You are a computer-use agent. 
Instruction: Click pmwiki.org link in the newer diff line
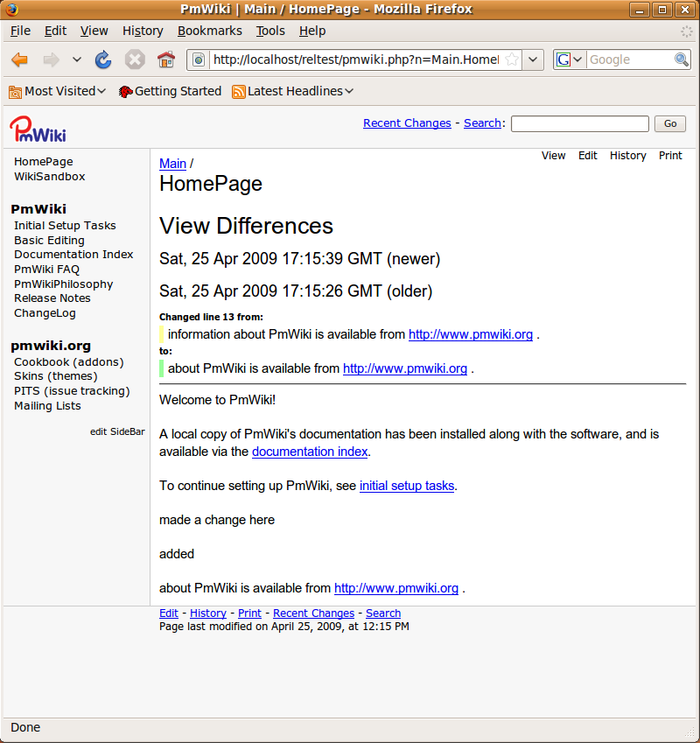[405, 368]
